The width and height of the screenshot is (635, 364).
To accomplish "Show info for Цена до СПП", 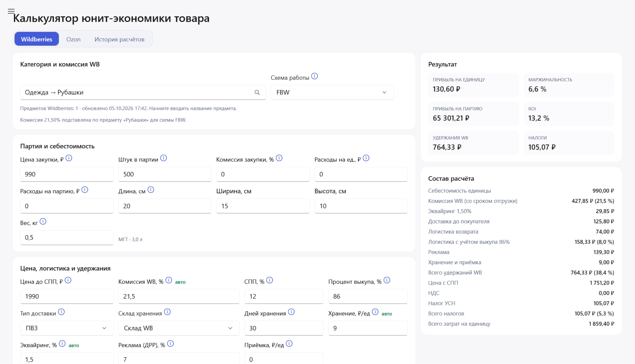I will [68, 280].
